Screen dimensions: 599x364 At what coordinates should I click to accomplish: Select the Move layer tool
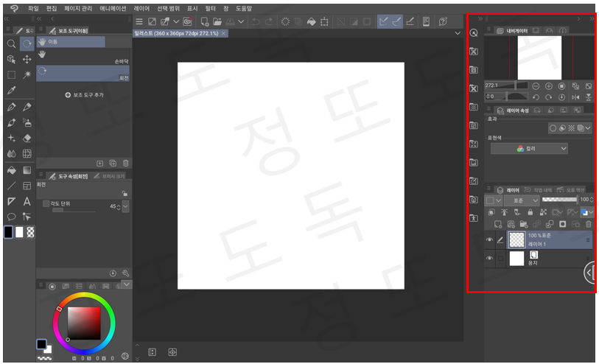(27, 59)
